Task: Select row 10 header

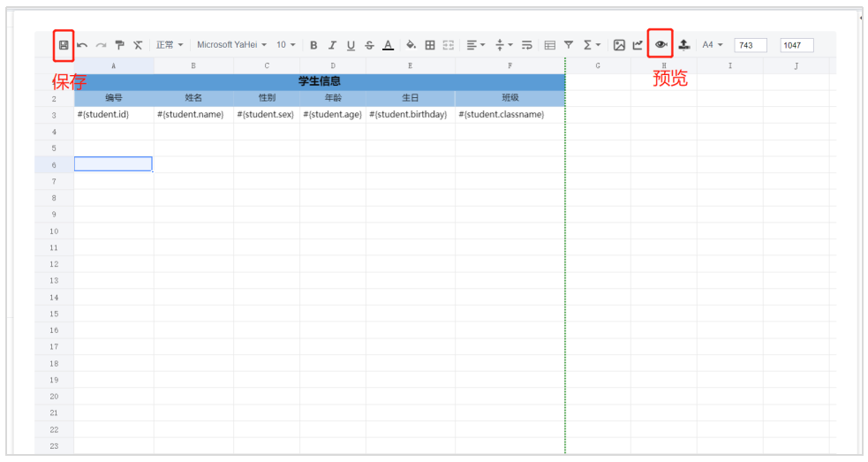Action: pos(54,231)
